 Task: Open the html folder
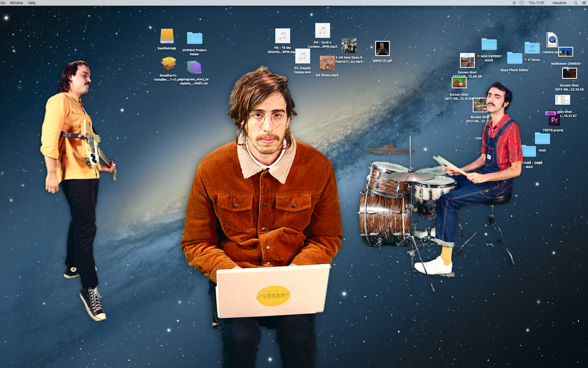point(542,139)
